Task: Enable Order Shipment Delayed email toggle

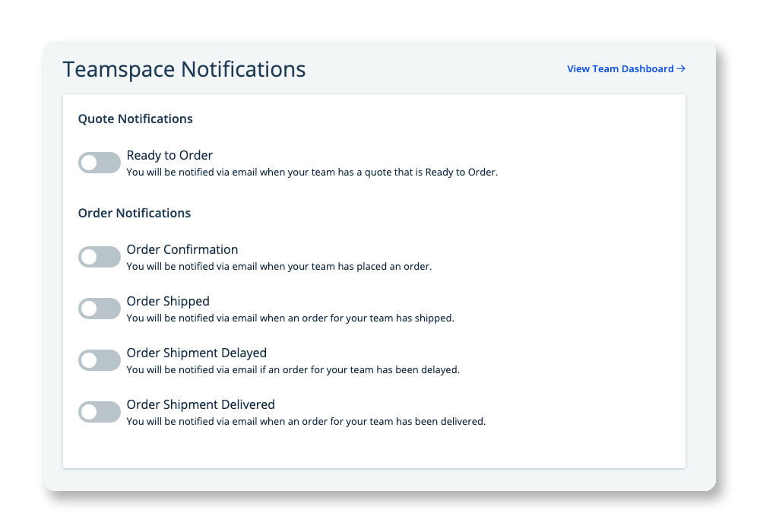Action: point(100,360)
